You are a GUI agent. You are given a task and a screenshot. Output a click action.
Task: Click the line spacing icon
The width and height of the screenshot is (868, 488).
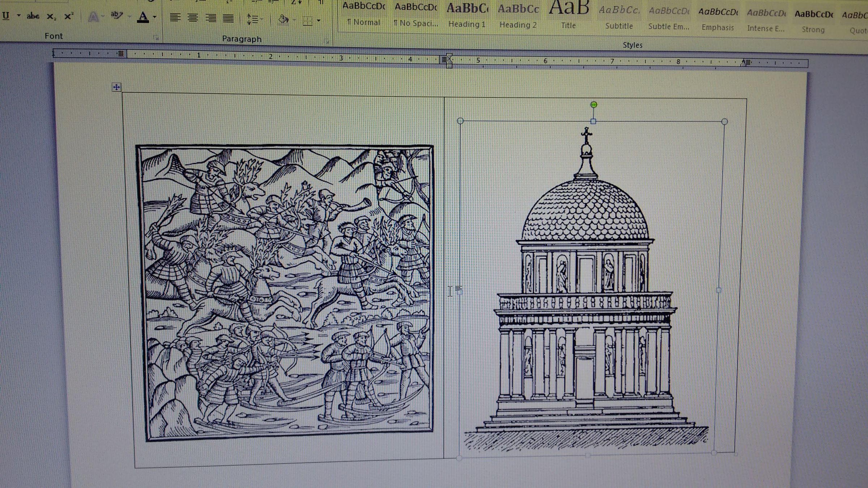point(252,19)
